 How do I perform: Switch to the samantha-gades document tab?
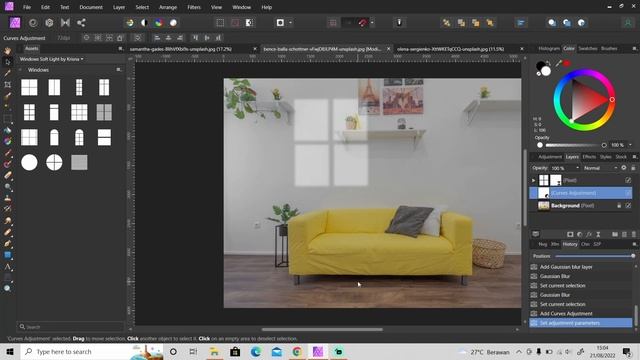point(181,49)
